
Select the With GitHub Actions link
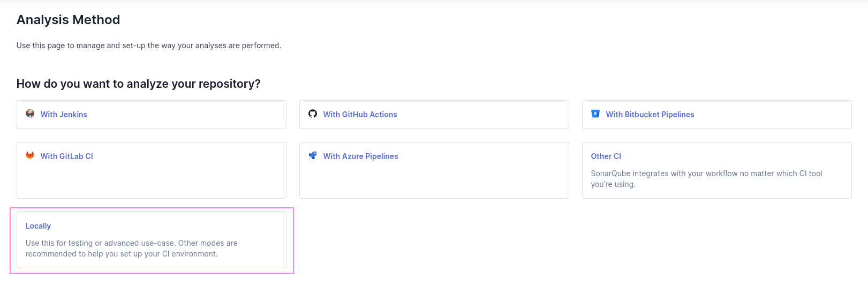(360, 115)
